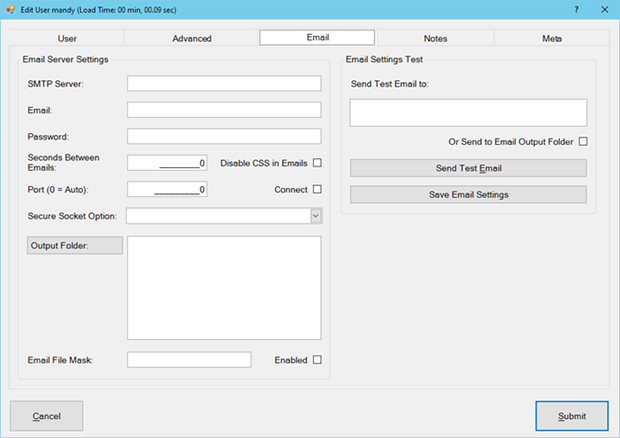The height and width of the screenshot is (438, 620).
Task: Tick Or Send to Email Output Folder
Action: point(583,141)
